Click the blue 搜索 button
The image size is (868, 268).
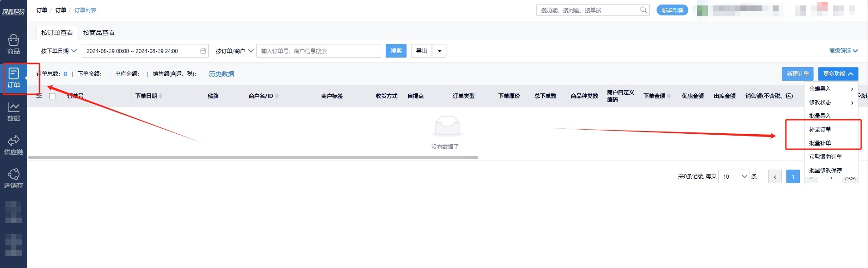tap(396, 51)
